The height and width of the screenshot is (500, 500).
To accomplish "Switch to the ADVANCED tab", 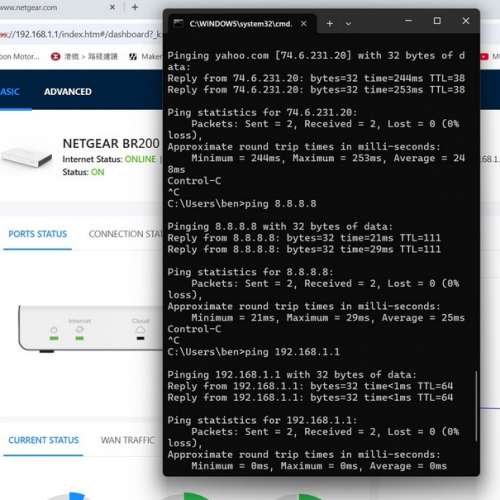I will (68, 92).
